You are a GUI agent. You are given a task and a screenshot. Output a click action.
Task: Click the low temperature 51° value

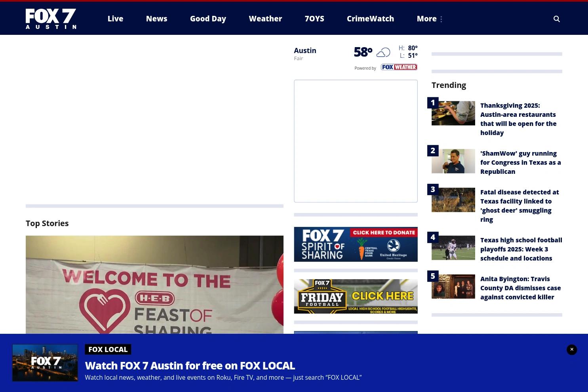pyautogui.click(x=413, y=55)
